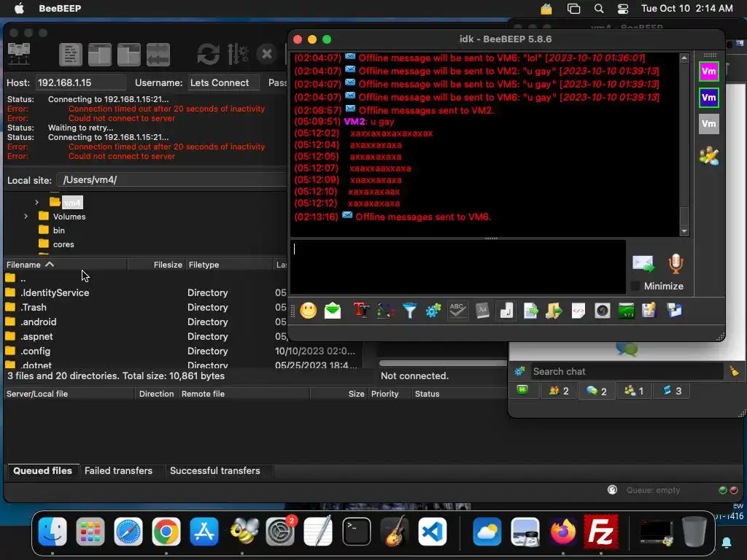Sort by Filetype column header
747x560 pixels.
[x=228, y=265]
